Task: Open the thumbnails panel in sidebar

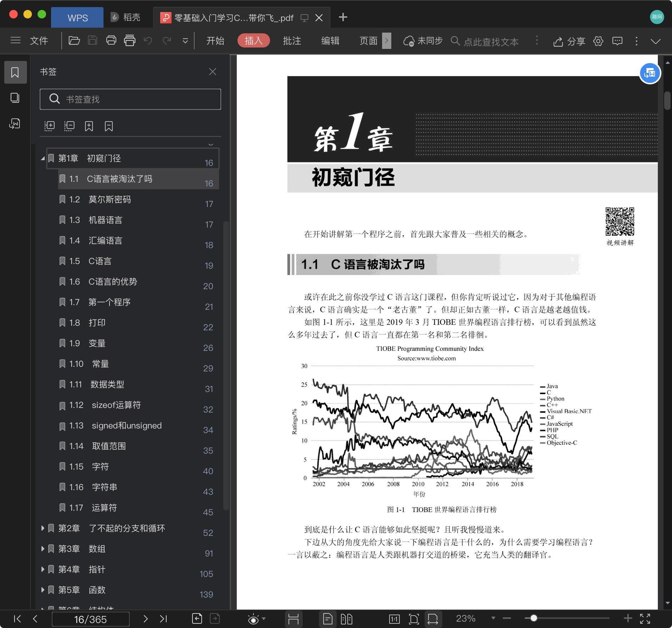Action: 15,98
